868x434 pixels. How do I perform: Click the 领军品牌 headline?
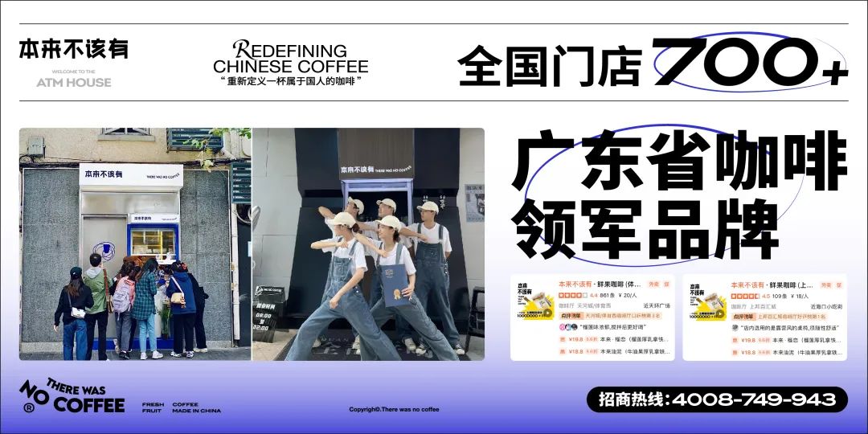[645, 229]
